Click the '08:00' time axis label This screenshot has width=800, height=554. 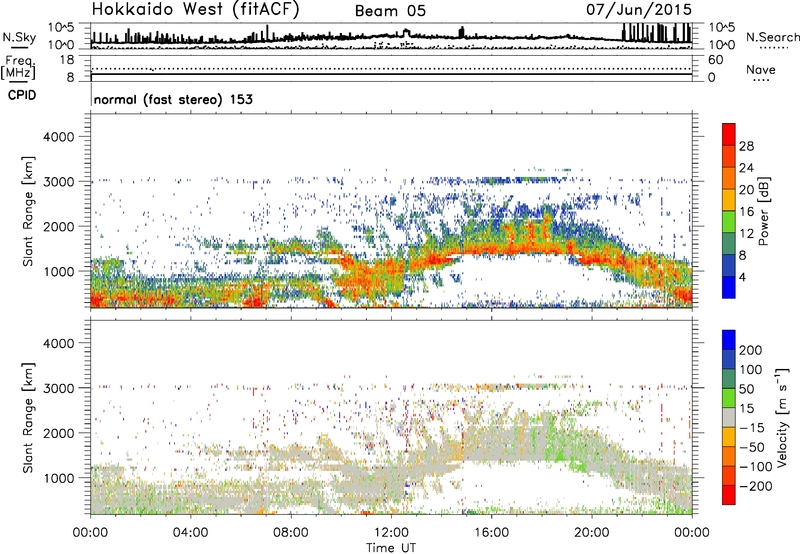point(291,533)
